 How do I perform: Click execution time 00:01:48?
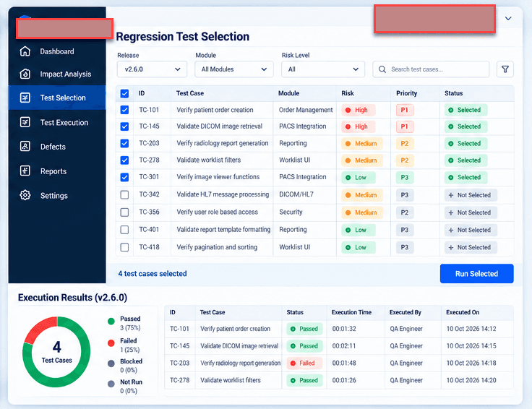coord(344,363)
